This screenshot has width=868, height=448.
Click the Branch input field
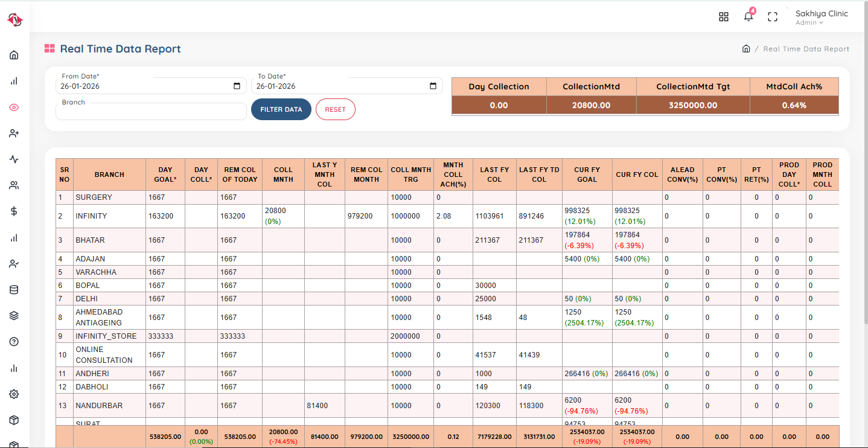click(x=150, y=112)
